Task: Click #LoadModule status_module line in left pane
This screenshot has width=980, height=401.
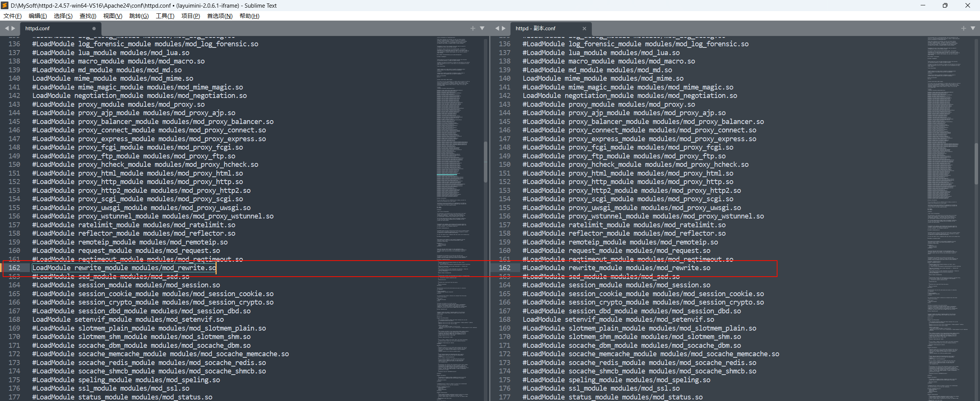Action: click(122, 397)
